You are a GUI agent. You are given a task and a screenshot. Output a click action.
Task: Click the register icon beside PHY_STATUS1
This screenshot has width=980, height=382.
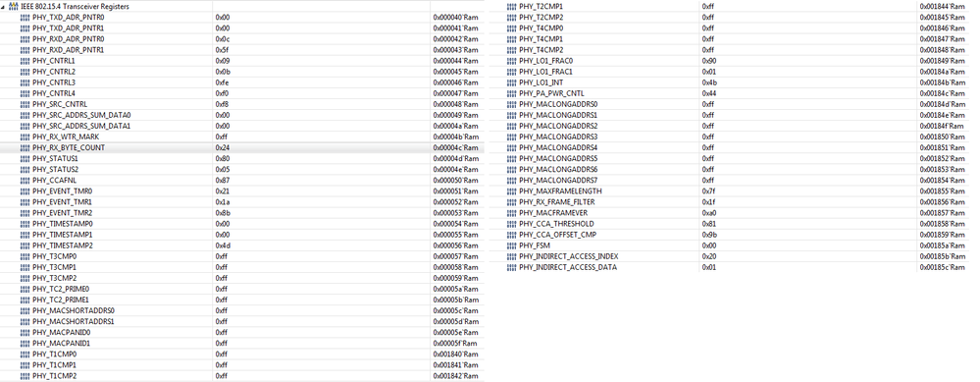click(25, 158)
